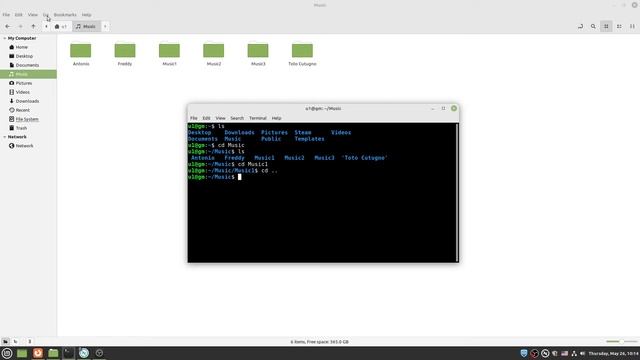The height and width of the screenshot is (360, 640).
Task: Open the Go menu of the file manager
Action: 46,15
